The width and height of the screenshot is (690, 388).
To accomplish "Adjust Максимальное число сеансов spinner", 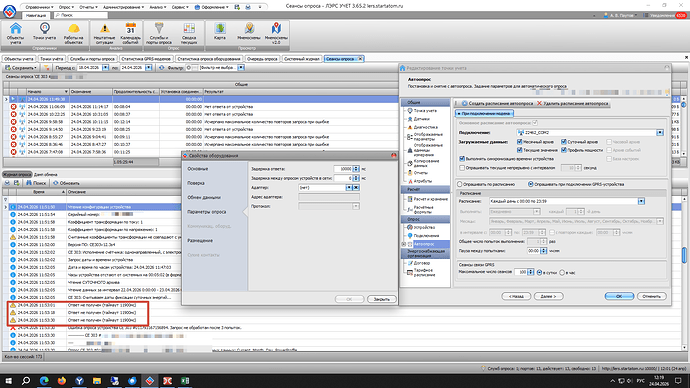I will coord(531,272).
